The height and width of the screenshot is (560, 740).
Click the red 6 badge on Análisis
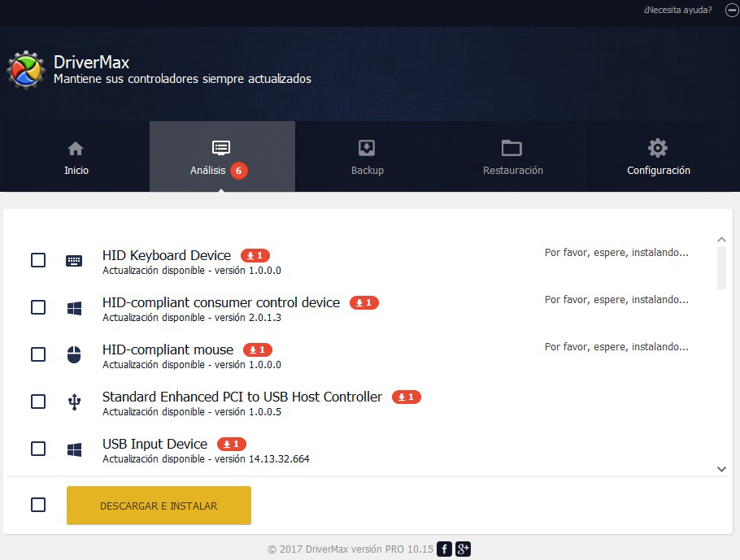(x=239, y=171)
